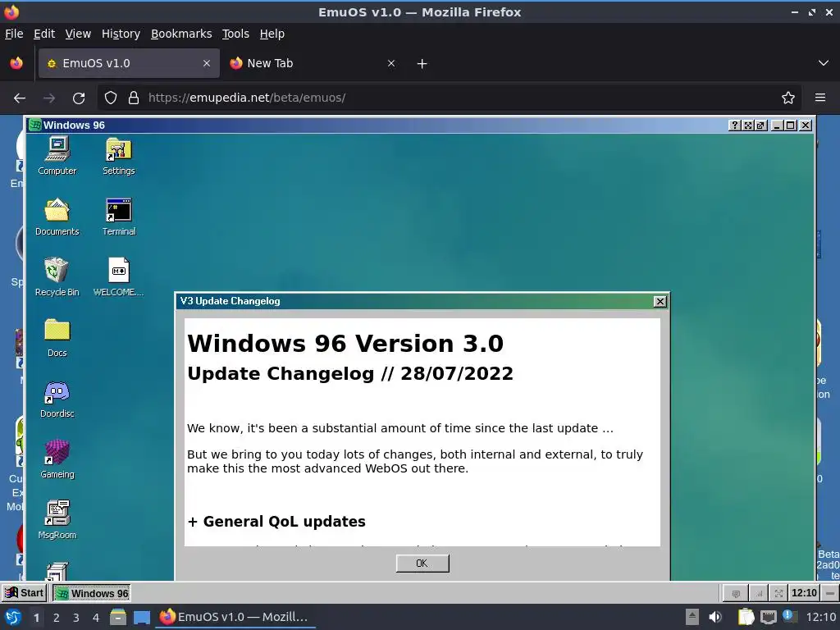Click the signal bars icon in EmuOS tray
840x630 pixels.
point(759,593)
